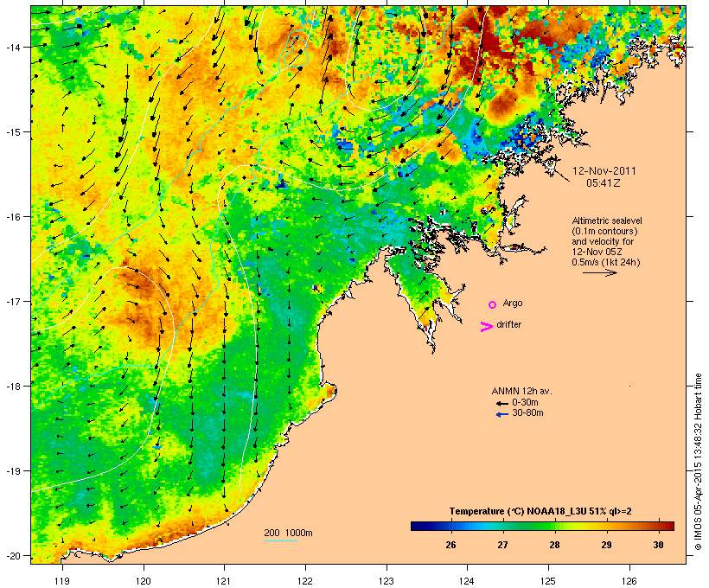The image size is (709, 588).
Task: Click the date text 12-Nov-2011
Action: pos(604,171)
